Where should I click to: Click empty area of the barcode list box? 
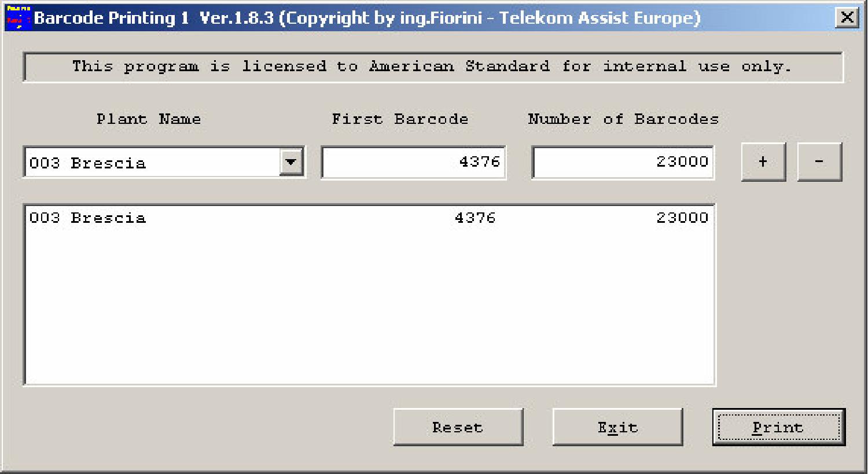[369, 307]
